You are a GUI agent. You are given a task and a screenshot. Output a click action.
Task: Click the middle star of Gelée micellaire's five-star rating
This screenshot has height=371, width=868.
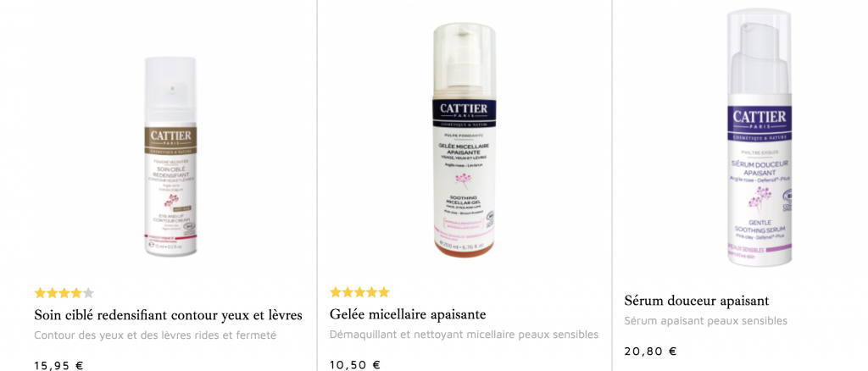359,292
